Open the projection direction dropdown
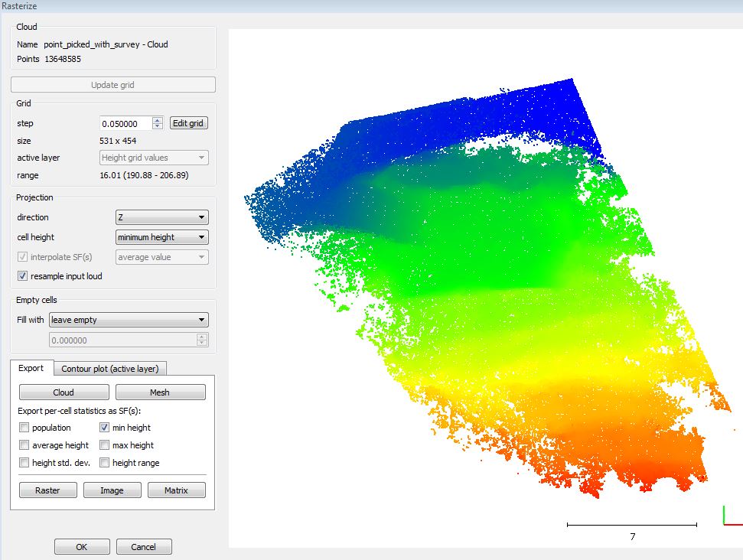 coord(161,217)
